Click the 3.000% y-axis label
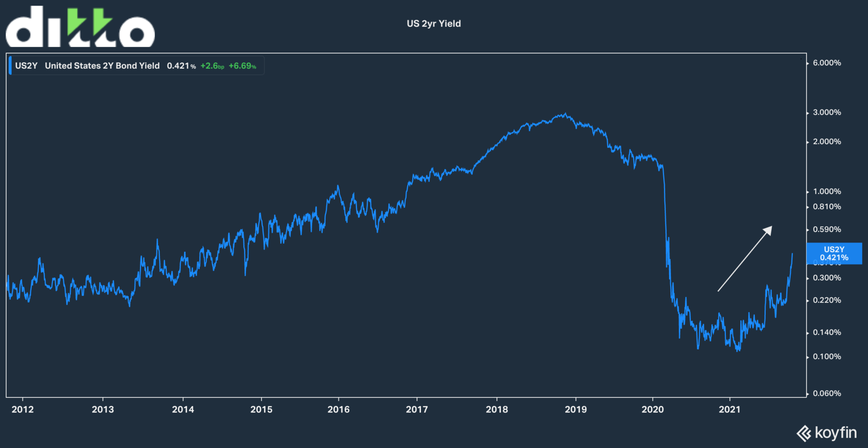This screenshot has height=448, width=868. point(827,113)
